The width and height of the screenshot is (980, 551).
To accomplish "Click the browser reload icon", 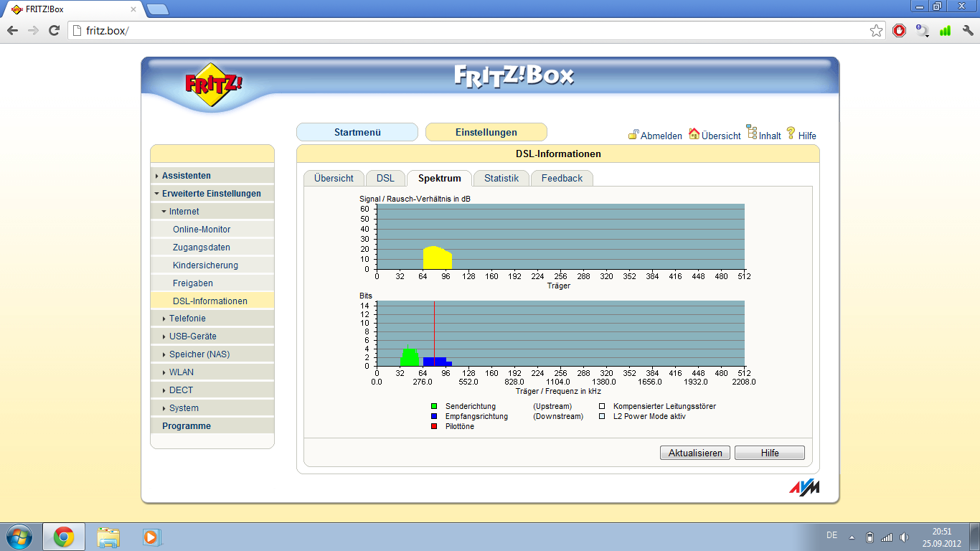I will pos(54,31).
